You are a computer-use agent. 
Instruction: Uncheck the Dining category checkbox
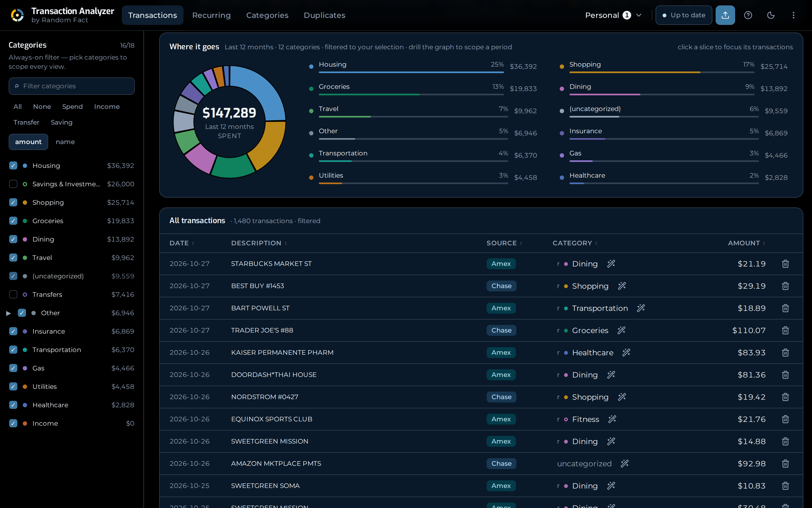13,239
